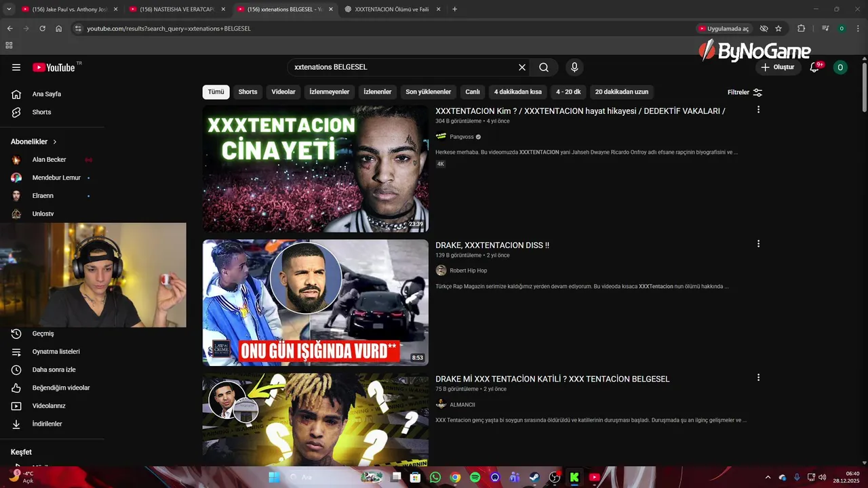Click the YouTube logo
868x488 pixels.
[54, 67]
